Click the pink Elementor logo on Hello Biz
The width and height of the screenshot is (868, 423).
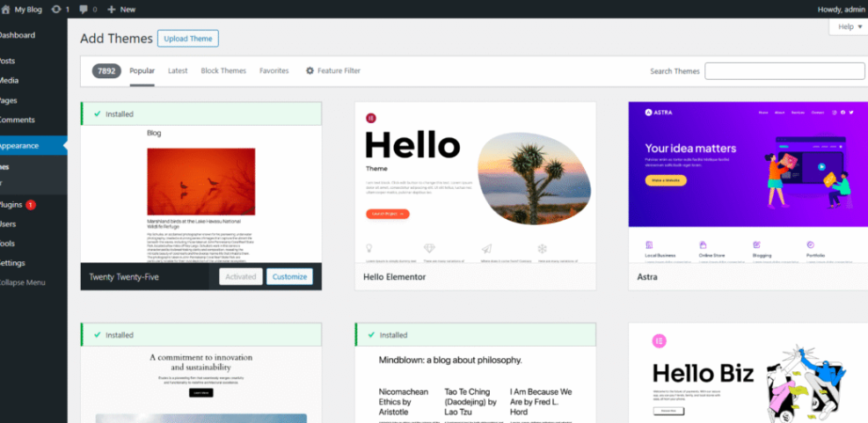point(659,341)
